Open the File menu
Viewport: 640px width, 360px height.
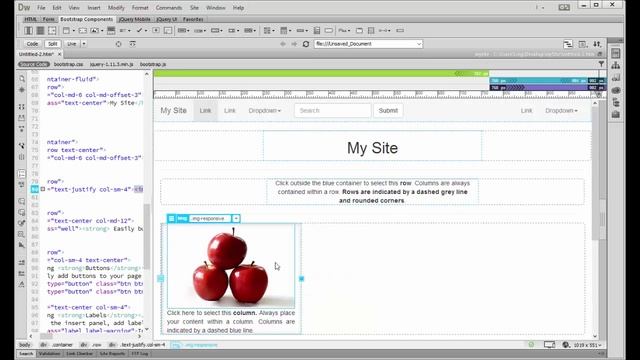pyautogui.click(x=41, y=8)
